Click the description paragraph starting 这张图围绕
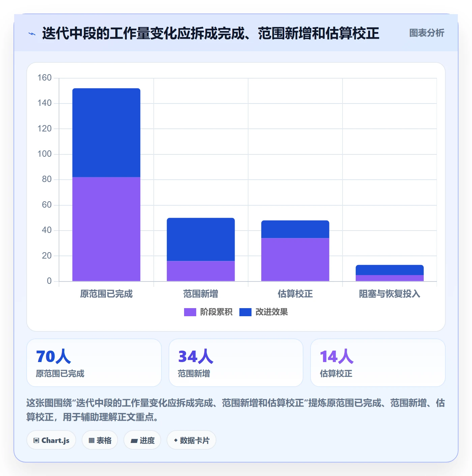This screenshot has width=472, height=476. pos(236,410)
